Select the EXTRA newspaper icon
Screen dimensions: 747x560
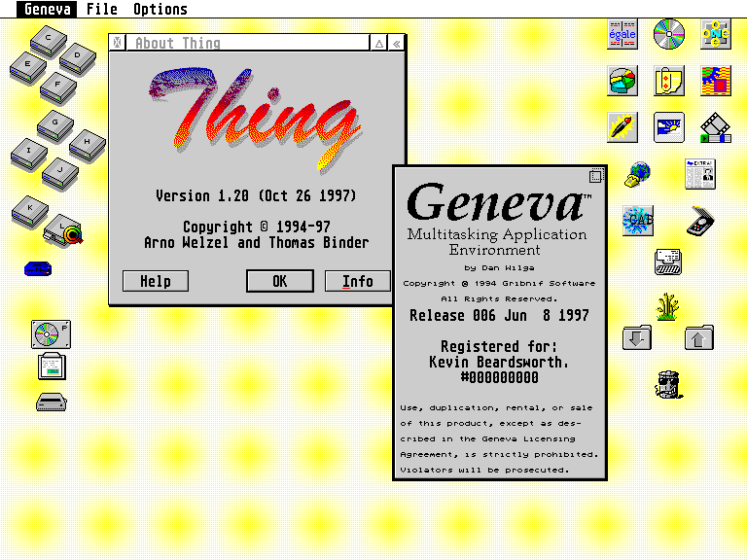click(x=700, y=174)
